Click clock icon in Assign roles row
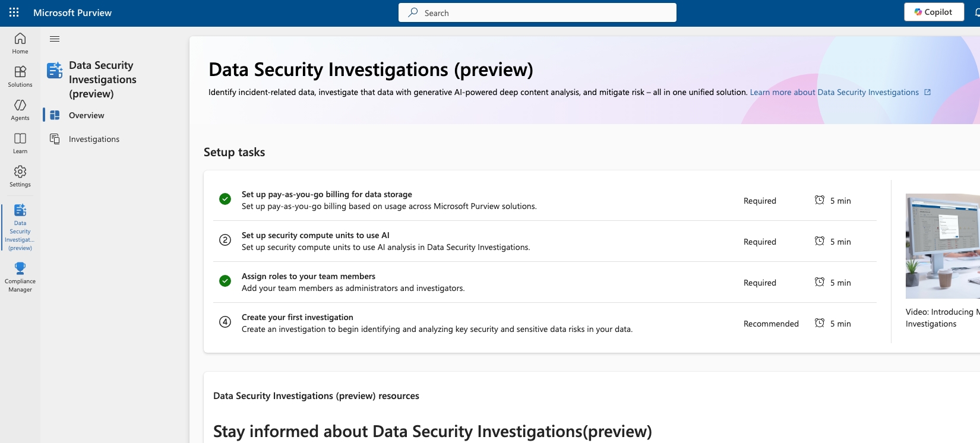 point(820,282)
